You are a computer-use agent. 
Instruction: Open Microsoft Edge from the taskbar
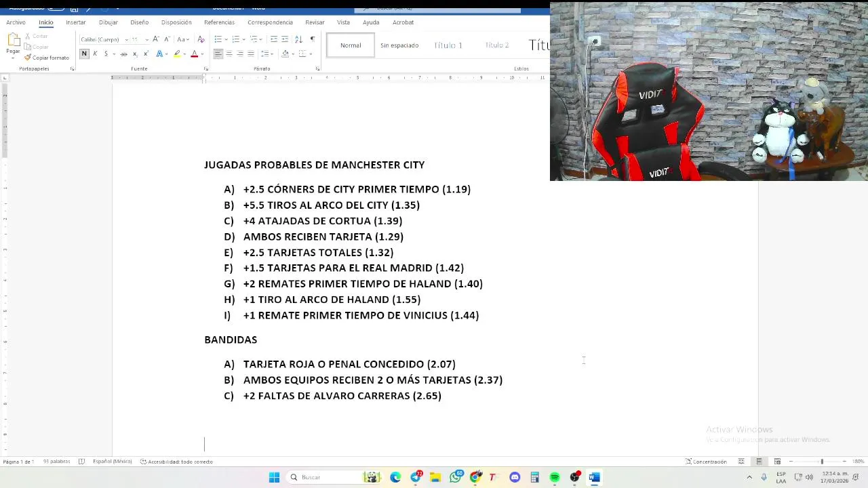(395, 477)
